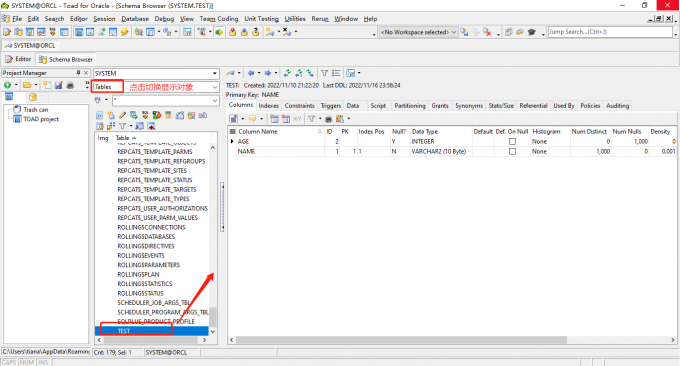Open the asterisk filter combo box dropdown
Image resolution: width=680 pixels, height=366 pixels.
pyautogui.click(x=215, y=101)
